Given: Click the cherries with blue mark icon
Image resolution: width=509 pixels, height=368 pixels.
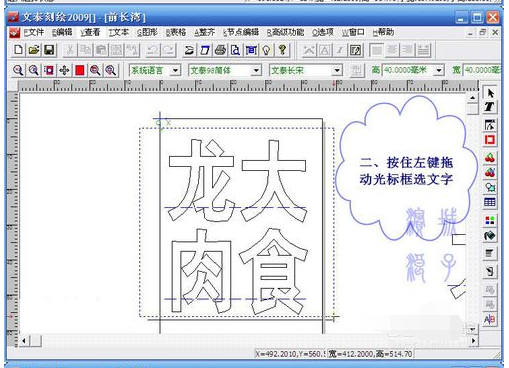Looking at the screenshot, I should [490, 173].
